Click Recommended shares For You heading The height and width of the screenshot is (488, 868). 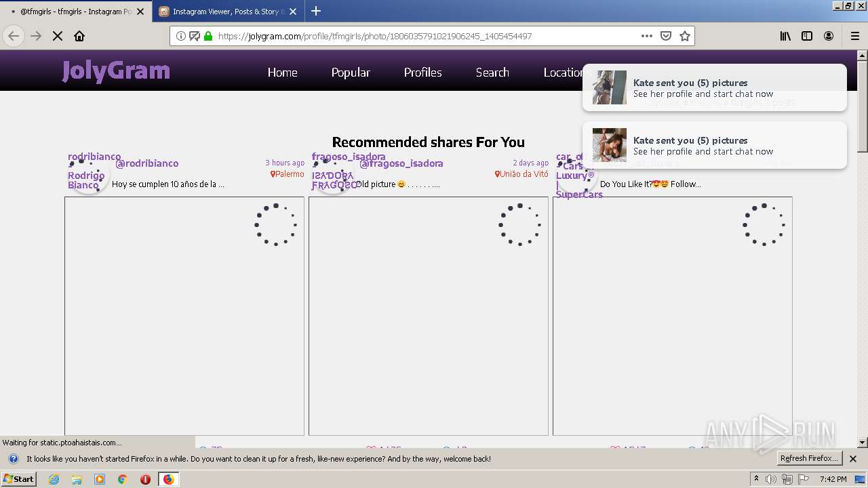pos(429,142)
